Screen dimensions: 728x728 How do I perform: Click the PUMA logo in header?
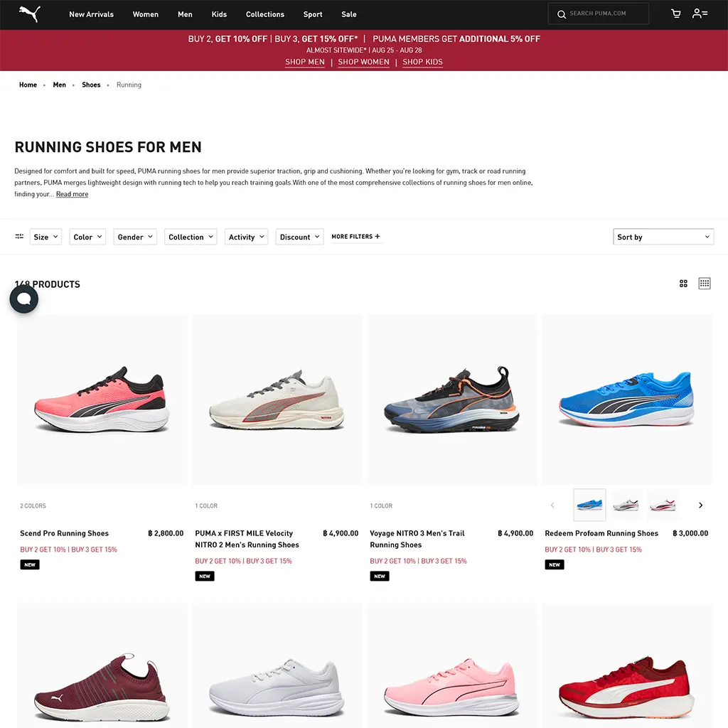click(30, 14)
